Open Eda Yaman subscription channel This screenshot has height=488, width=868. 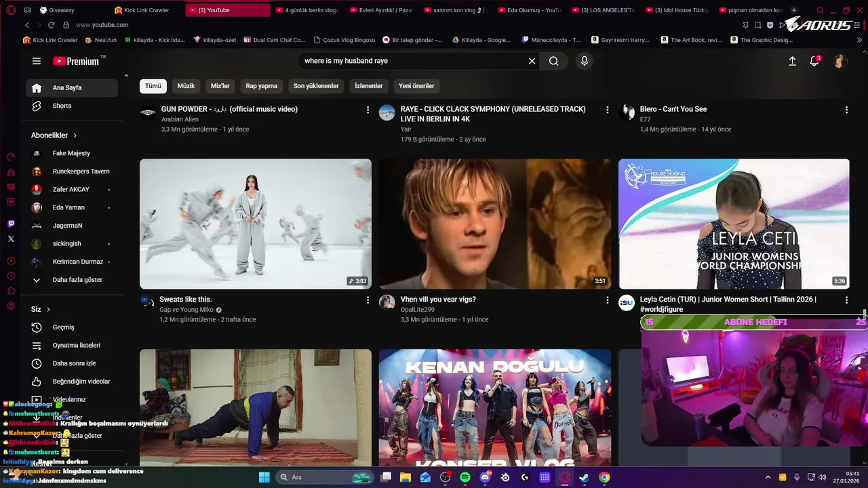click(71, 207)
